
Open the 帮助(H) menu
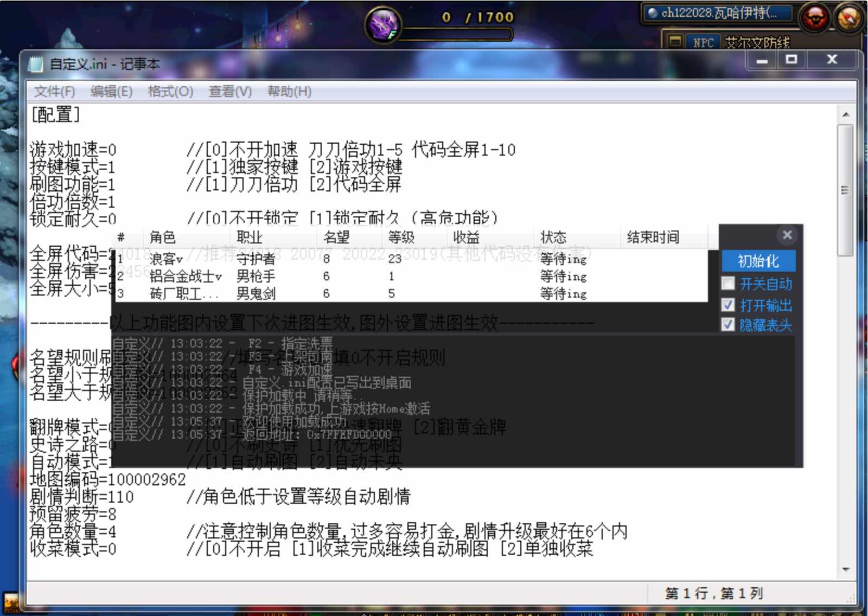[289, 91]
